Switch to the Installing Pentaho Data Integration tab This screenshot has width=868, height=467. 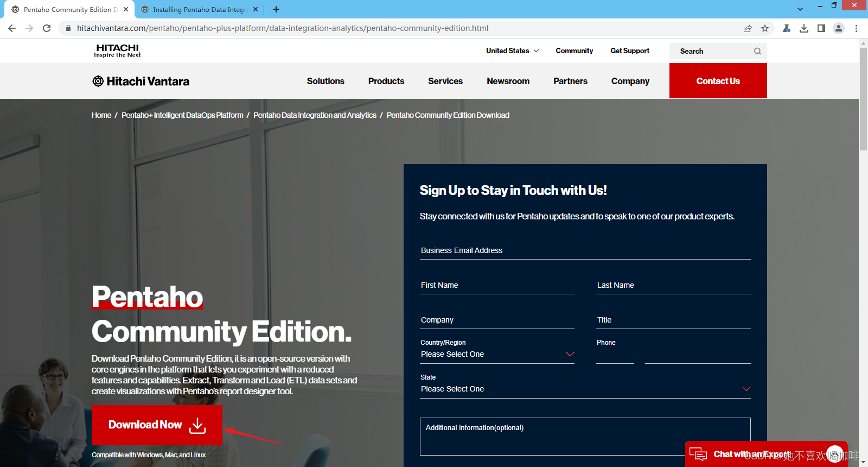[x=200, y=9]
